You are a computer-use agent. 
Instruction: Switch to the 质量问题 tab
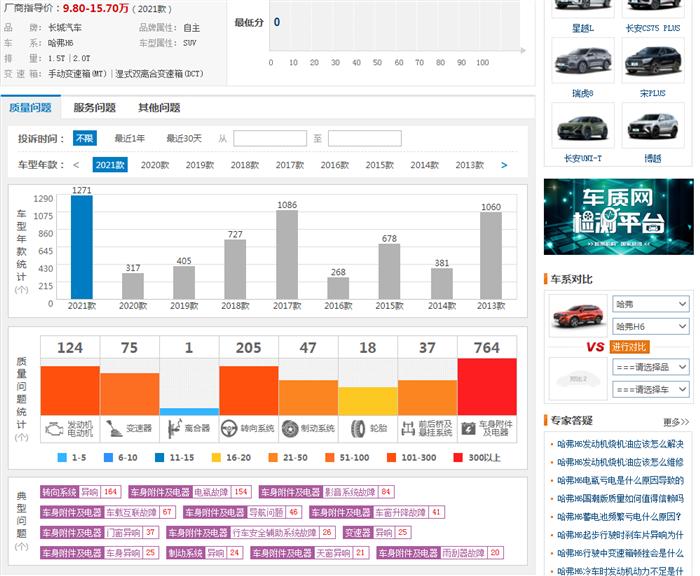30,108
